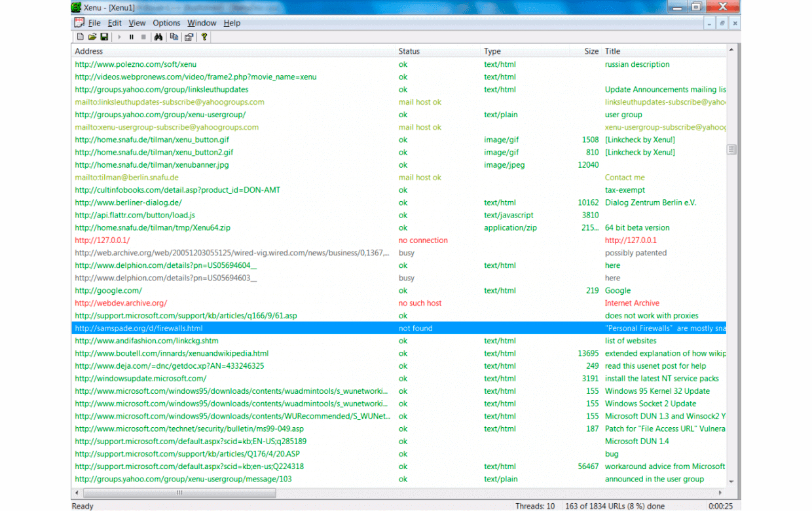Viewport: 812px width, 511px height.
Task: Click the "text/javascript" type cell
Action: click(x=509, y=216)
